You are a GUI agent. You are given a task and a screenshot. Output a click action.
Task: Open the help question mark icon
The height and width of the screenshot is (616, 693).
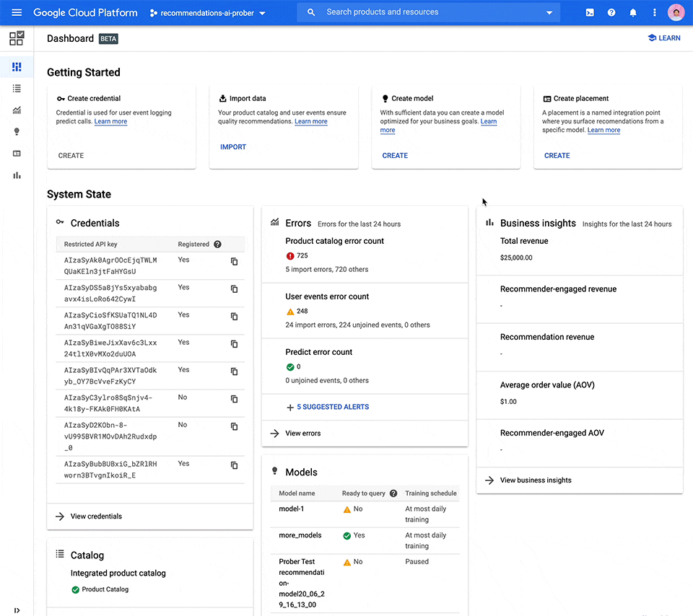(611, 13)
